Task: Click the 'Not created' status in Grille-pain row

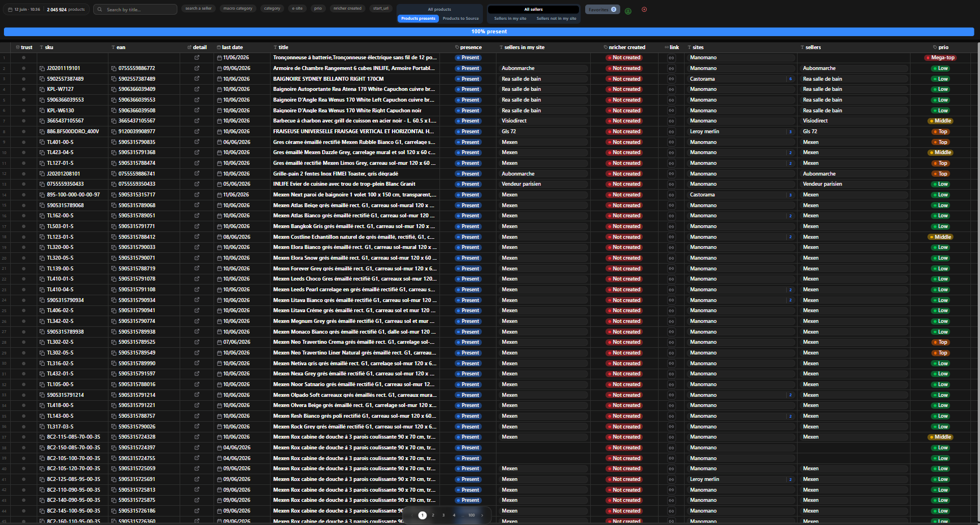Action: coord(624,174)
